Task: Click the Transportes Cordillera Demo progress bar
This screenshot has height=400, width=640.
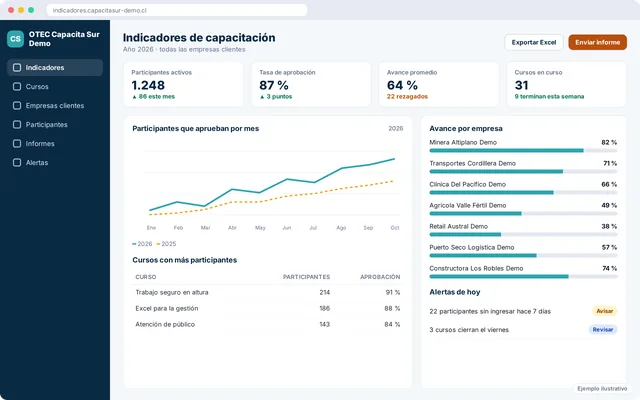Action: coord(523,171)
